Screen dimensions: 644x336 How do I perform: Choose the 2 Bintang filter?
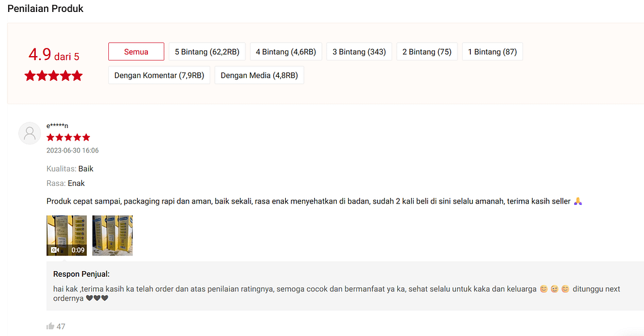[427, 52]
